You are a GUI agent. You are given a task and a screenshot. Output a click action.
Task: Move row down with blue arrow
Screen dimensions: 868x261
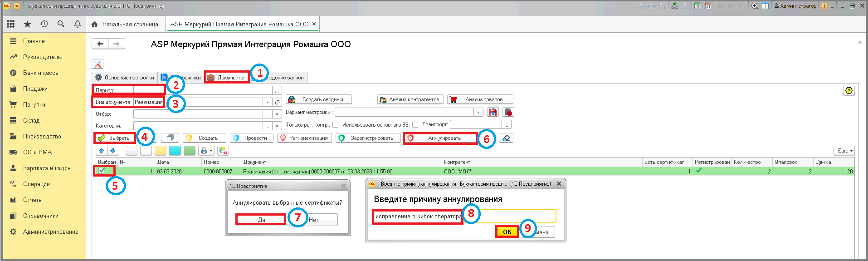pos(113,151)
